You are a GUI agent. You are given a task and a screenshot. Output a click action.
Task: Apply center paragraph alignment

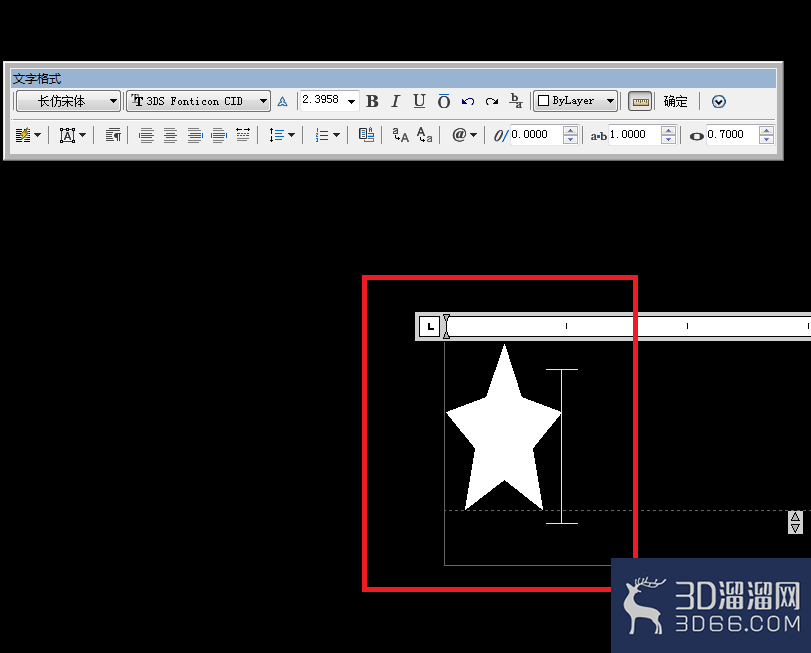170,135
